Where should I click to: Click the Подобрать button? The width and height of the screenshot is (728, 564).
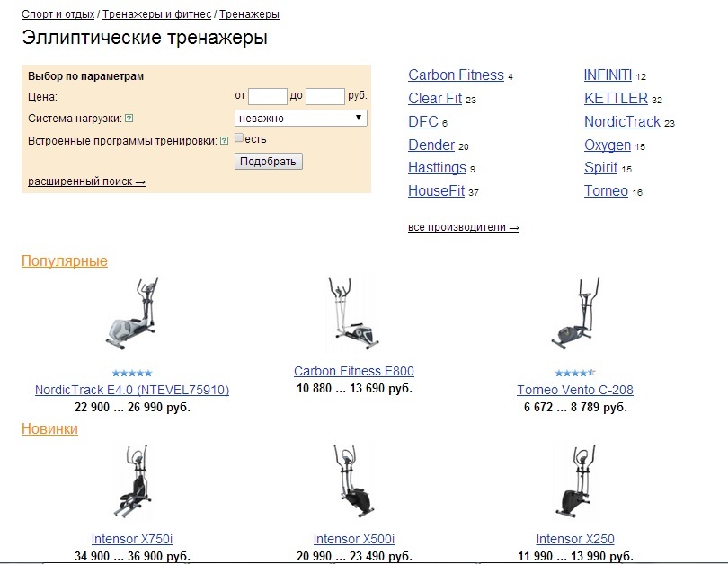(x=269, y=162)
